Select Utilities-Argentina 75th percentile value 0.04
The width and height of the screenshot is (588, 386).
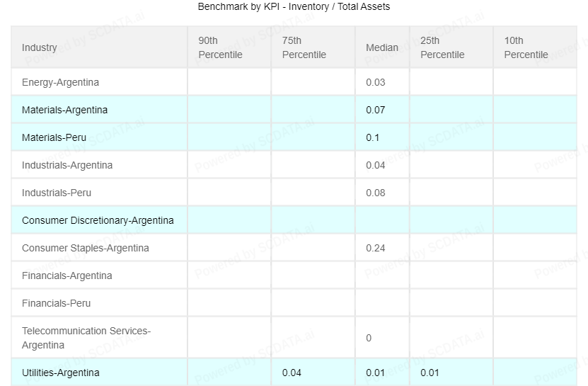pos(292,373)
